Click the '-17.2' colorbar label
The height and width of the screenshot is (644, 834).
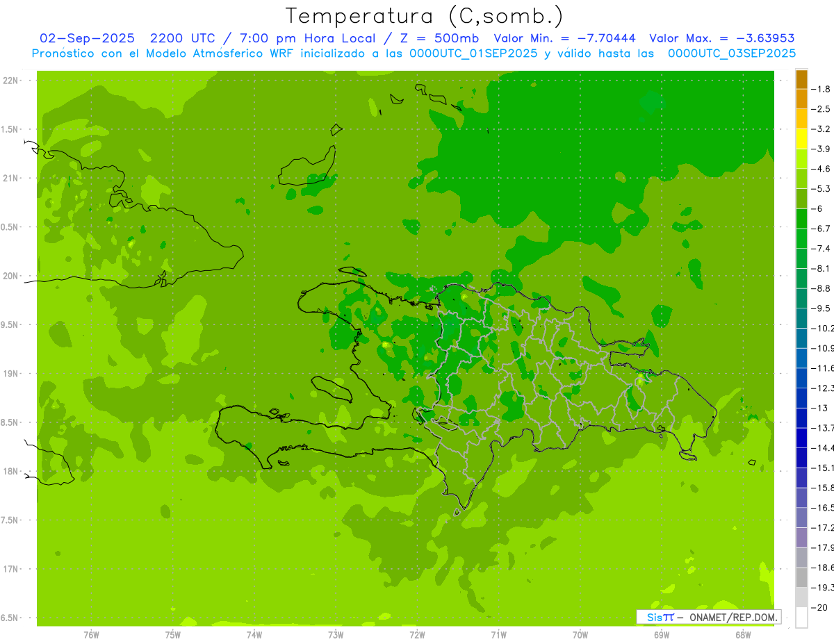point(823,528)
